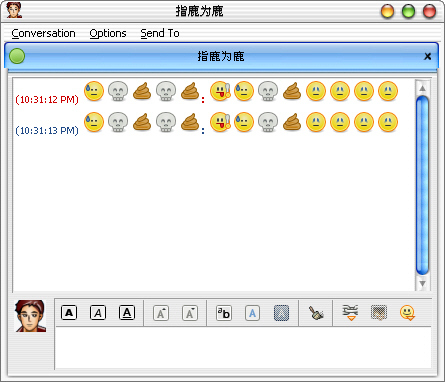Click in the message input box
Image resolution: width=445 pixels, height=382 pixels.
pyautogui.click(x=243, y=348)
